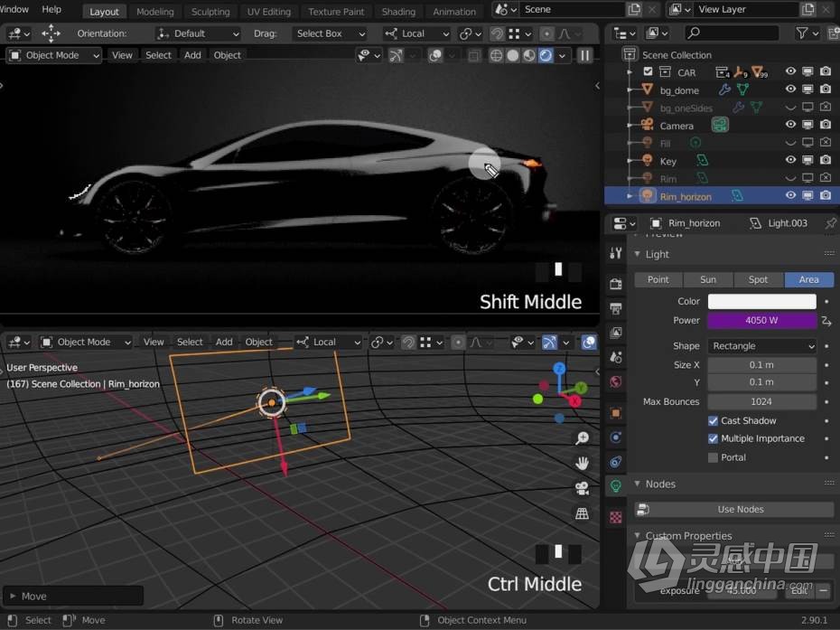
Task: Toggle CAR collection eye visibility
Action: (790, 71)
